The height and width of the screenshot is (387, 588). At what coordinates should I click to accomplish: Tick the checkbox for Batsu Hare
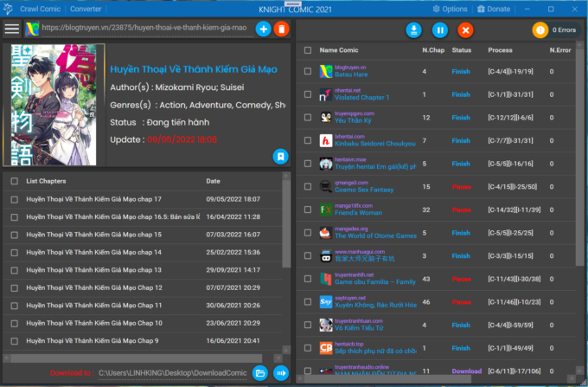(308, 71)
